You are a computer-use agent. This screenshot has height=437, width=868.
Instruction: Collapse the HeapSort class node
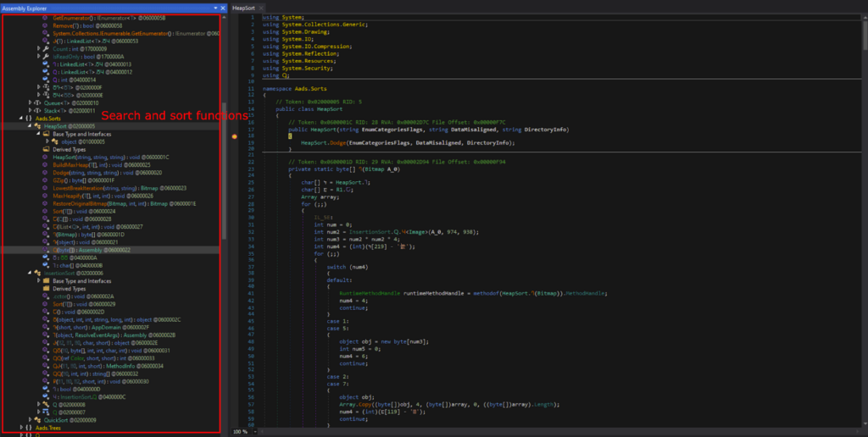point(30,126)
